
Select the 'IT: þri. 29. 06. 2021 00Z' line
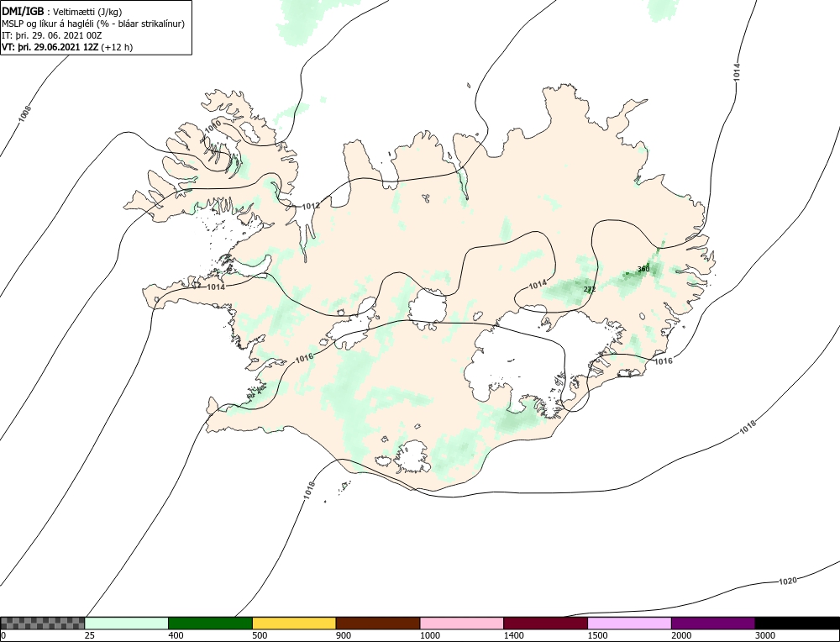coord(52,35)
